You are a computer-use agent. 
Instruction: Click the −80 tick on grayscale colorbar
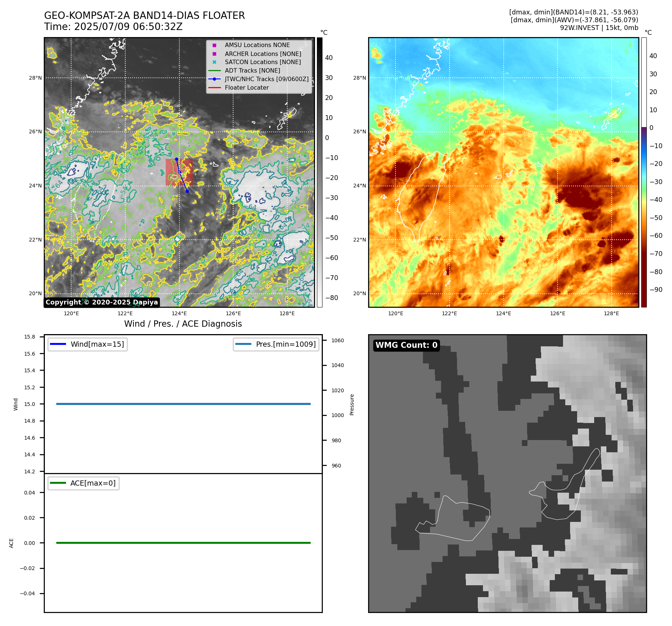(x=332, y=297)
